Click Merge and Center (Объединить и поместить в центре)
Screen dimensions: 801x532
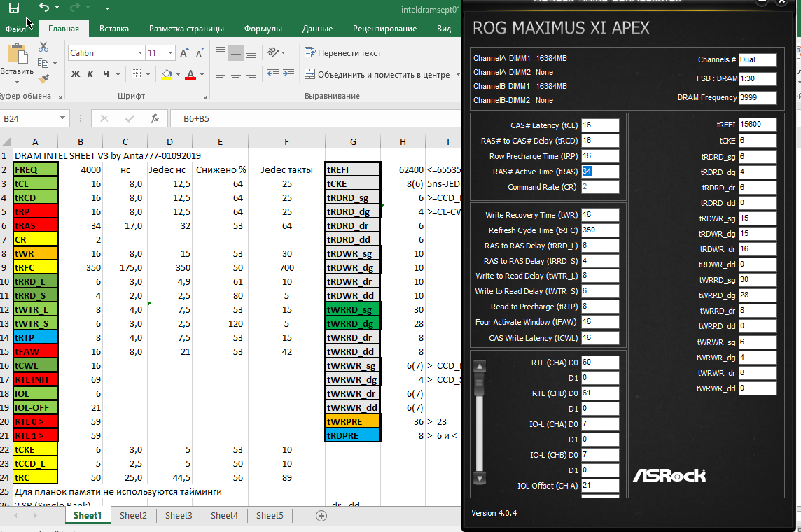point(377,74)
